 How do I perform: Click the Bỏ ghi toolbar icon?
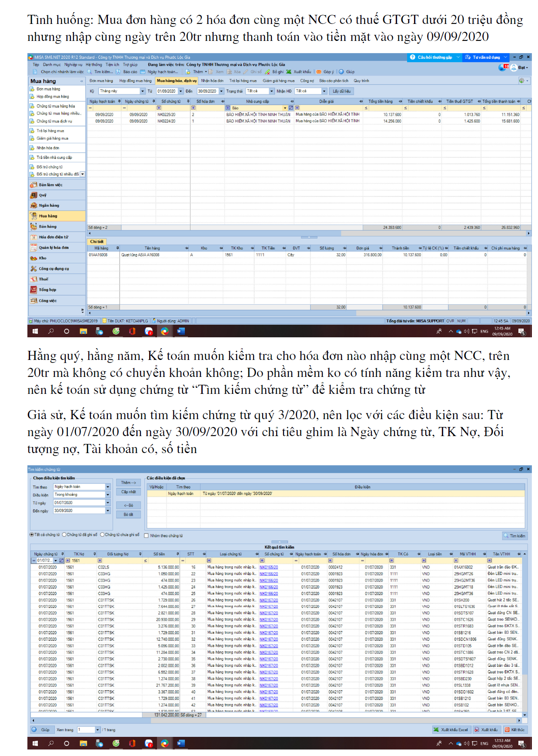pyautogui.click(x=267, y=72)
